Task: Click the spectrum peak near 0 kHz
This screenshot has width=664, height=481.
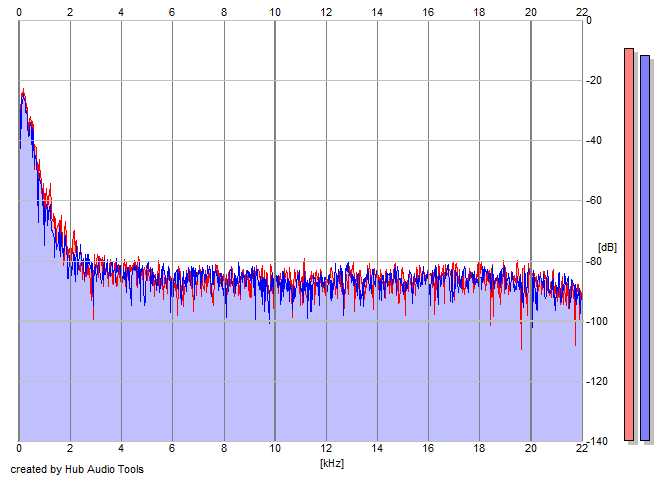Action: [23, 91]
